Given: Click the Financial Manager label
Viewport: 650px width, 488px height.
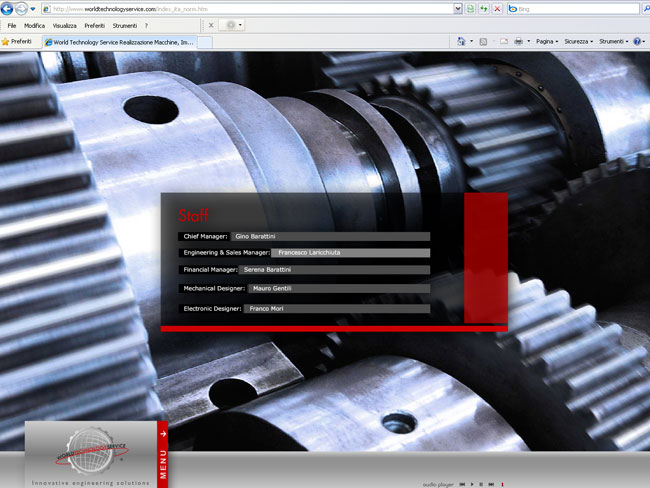Looking at the screenshot, I should pos(210,269).
